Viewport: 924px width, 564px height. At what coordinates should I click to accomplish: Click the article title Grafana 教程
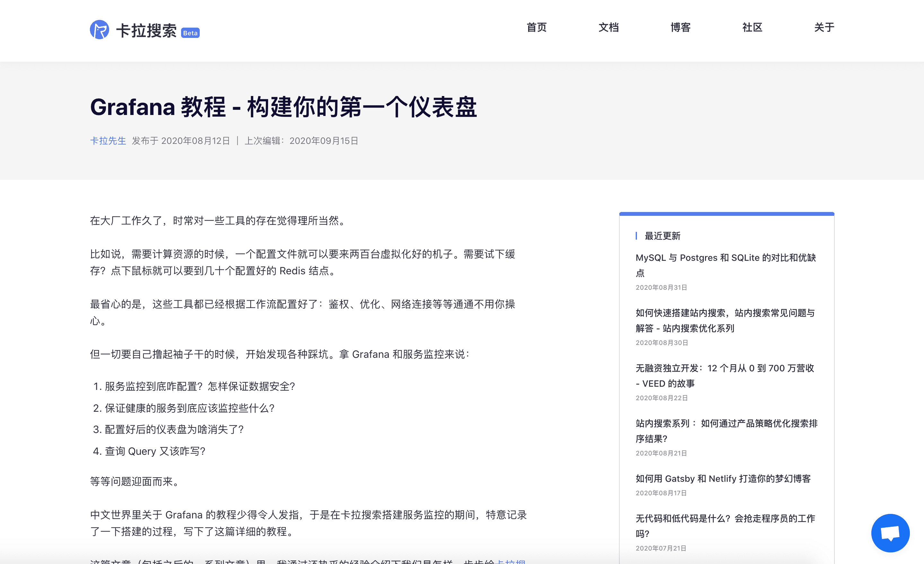pos(283,107)
